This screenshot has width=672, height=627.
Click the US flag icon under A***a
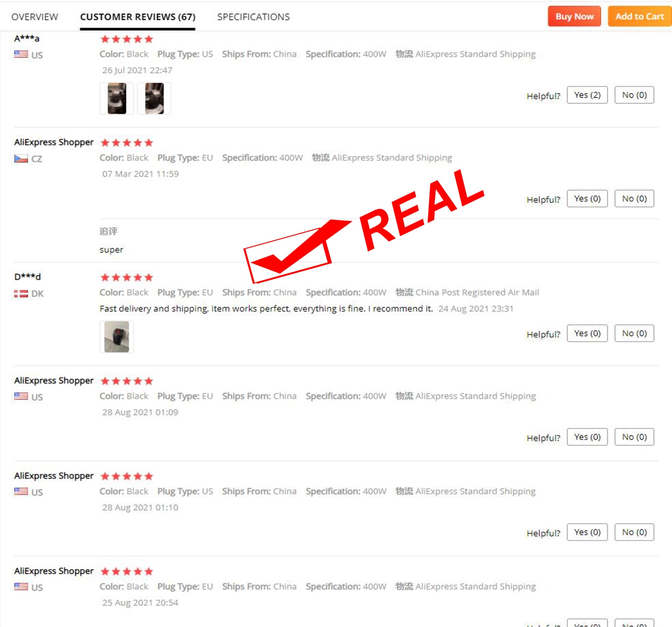(x=21, y=54)
